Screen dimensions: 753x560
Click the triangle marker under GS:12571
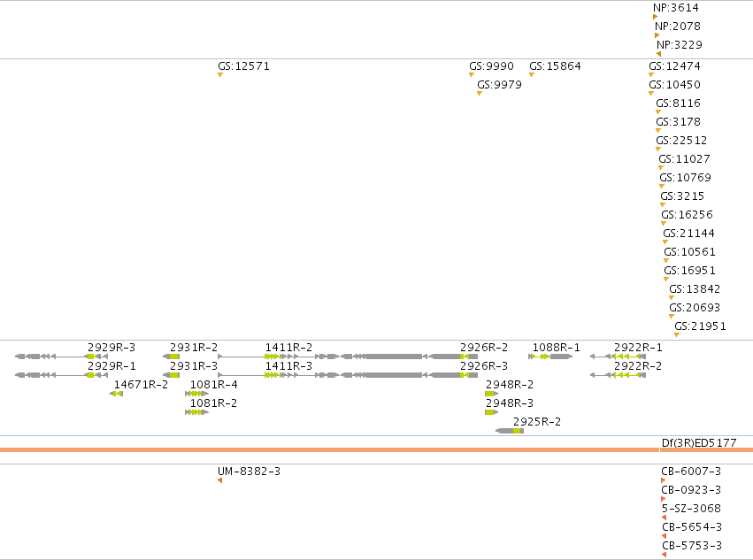(x=220, y=75)
